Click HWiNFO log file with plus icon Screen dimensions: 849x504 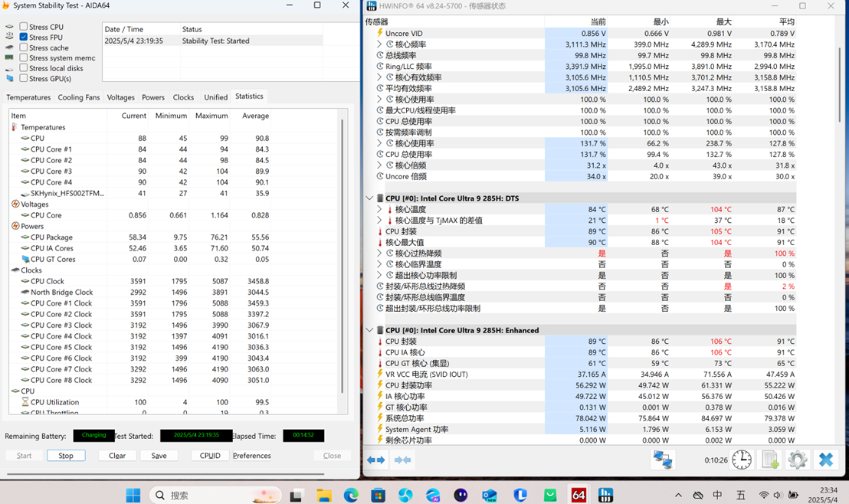click(x=769, y=460)
